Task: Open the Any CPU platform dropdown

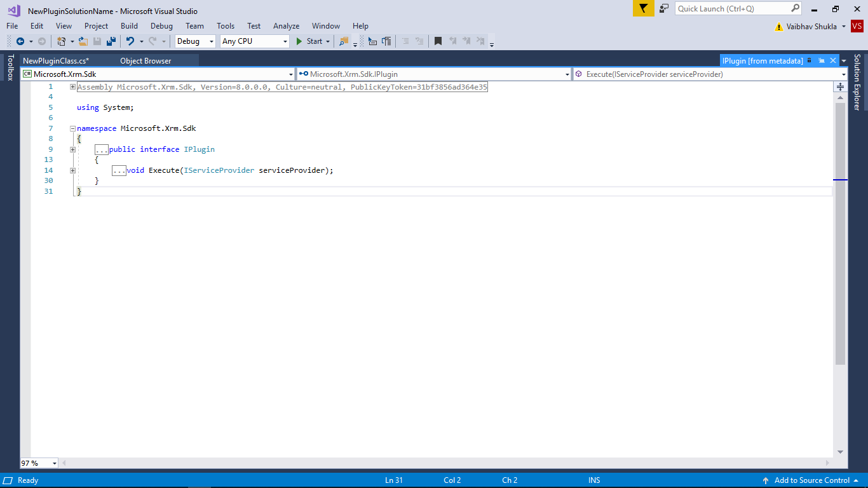Action: (x=284, y=41)
